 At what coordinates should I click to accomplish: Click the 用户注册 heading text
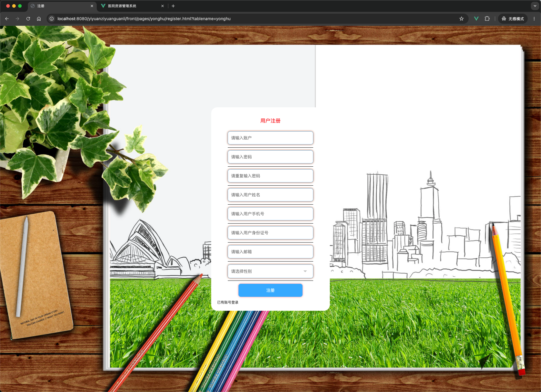pos(270,121)
